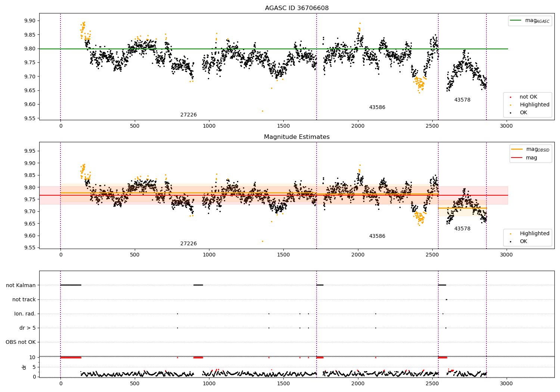
Task: Click the 'not Kalman' row label
Action: click(x=21, y=286)
